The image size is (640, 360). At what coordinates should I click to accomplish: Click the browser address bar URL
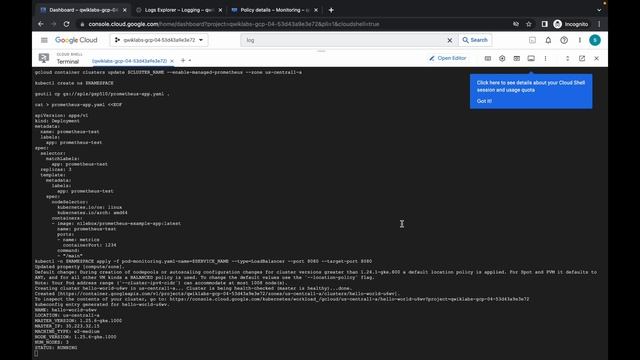234,24
